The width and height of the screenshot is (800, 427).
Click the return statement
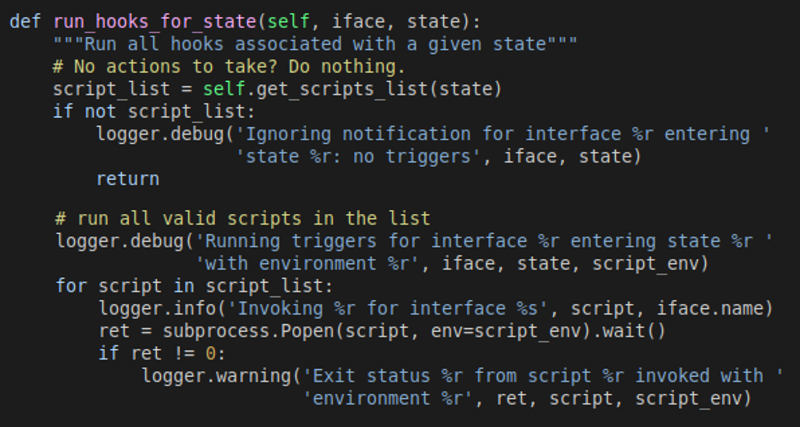[127, 178]
